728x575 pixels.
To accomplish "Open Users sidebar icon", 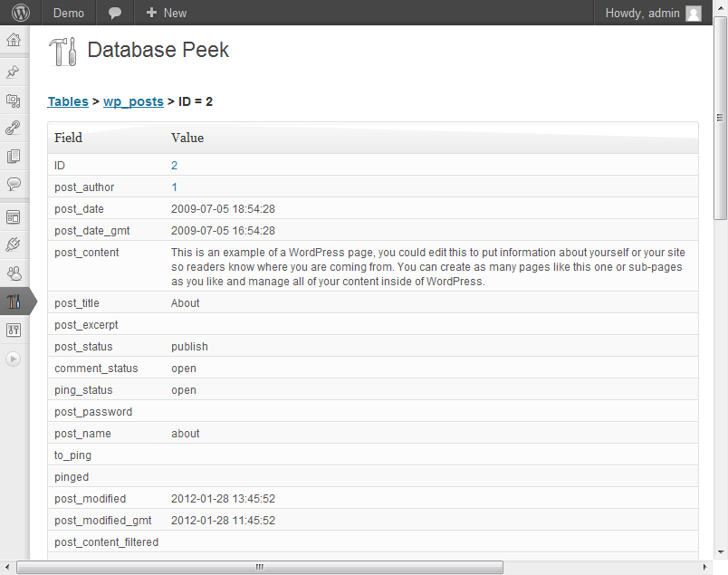I will coord(14,273).
